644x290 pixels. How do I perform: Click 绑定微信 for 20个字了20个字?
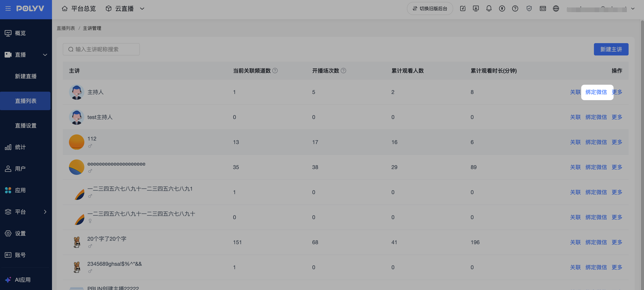coord(596,242)
